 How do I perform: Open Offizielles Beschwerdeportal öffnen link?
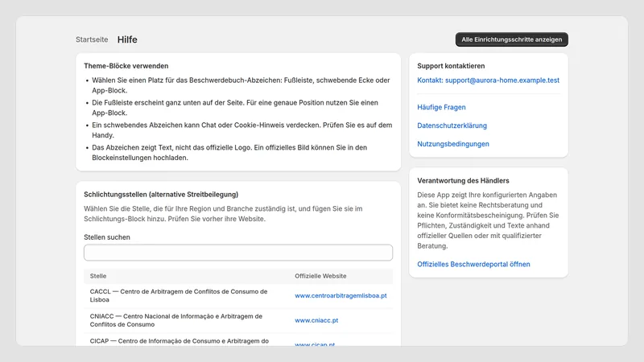click(x=473, y=265)
